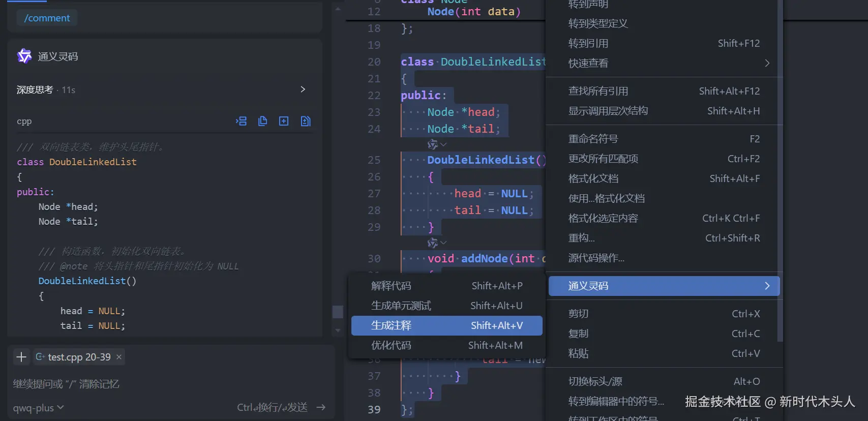
Task: Click the Lingma inline icon above DoubleLinkedList constructor
Action: pyautogui.click(x=433, y=144)
